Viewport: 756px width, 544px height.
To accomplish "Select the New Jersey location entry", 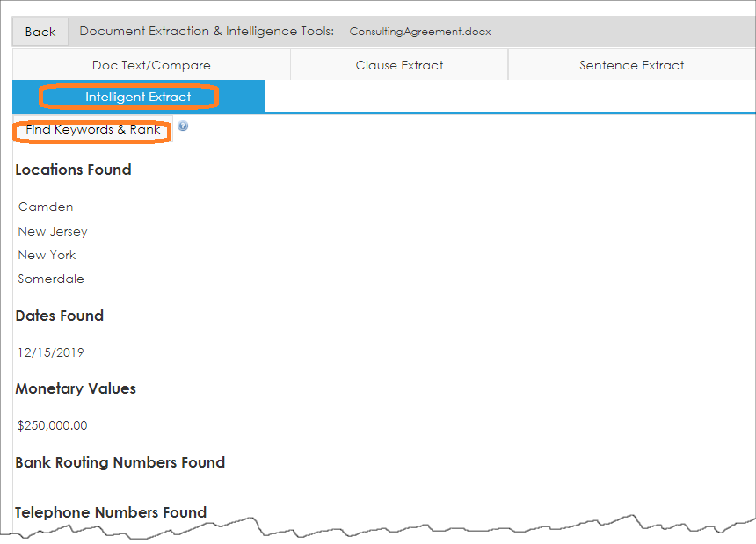I will coord(53,231).
